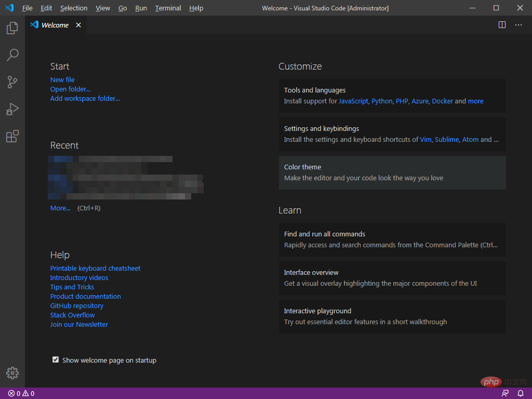The width and height of the screenshot is (532, 399).
Task: Click More... under Recent
Action: 60,208
